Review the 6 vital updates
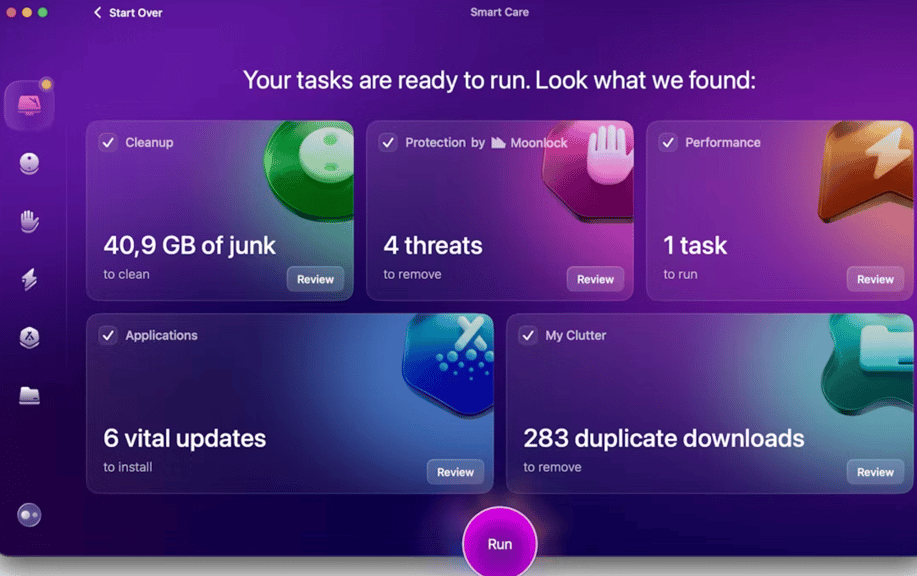The width and height of the screenshot is (917, 576). 456,472
